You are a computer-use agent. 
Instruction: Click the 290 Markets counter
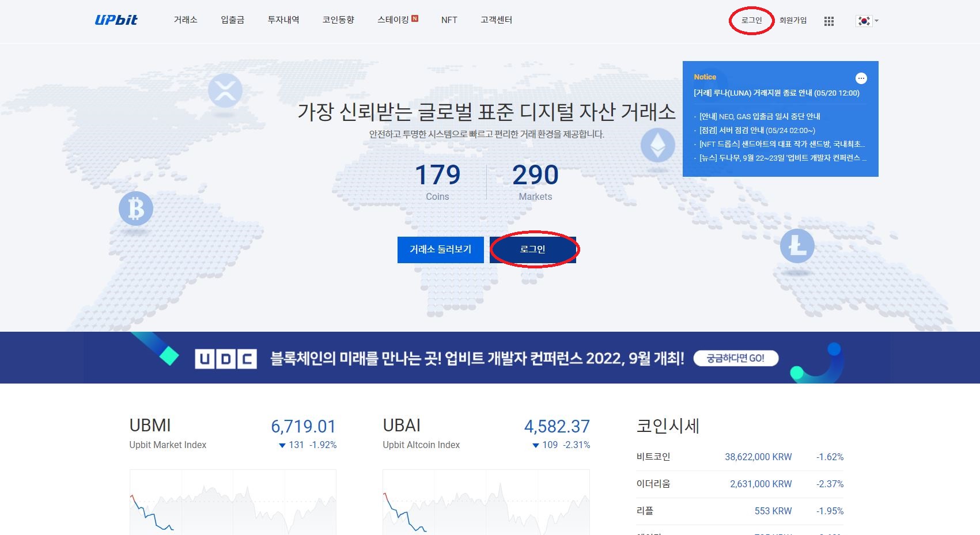pyautogui.click(x=535, y=182)
